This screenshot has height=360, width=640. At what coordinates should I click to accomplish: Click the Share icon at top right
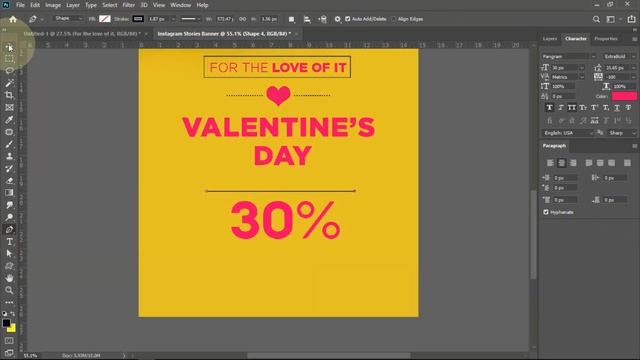[x=631, y=19]
